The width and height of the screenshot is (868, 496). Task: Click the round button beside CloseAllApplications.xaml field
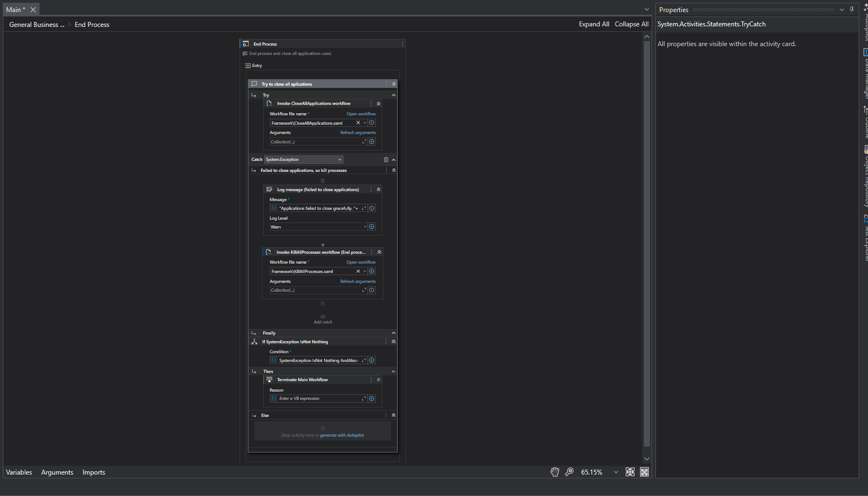[x=372, y=123]
